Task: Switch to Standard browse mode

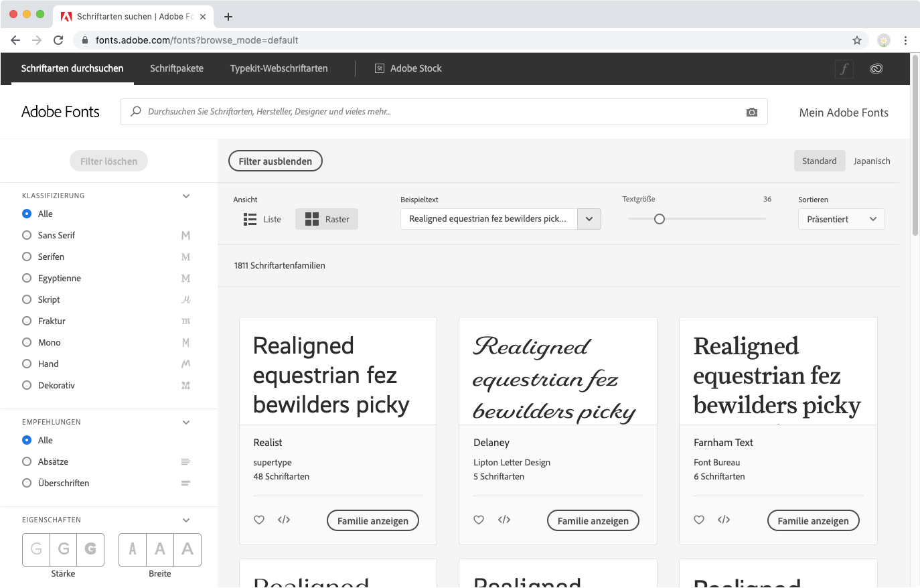Action: [820, 161]
